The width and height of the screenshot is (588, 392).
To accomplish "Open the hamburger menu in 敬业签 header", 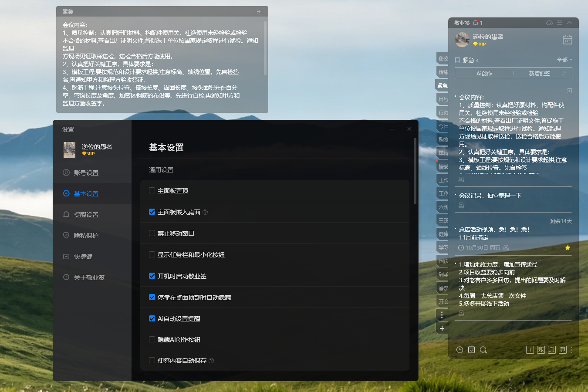I will [x=559, y=23].
